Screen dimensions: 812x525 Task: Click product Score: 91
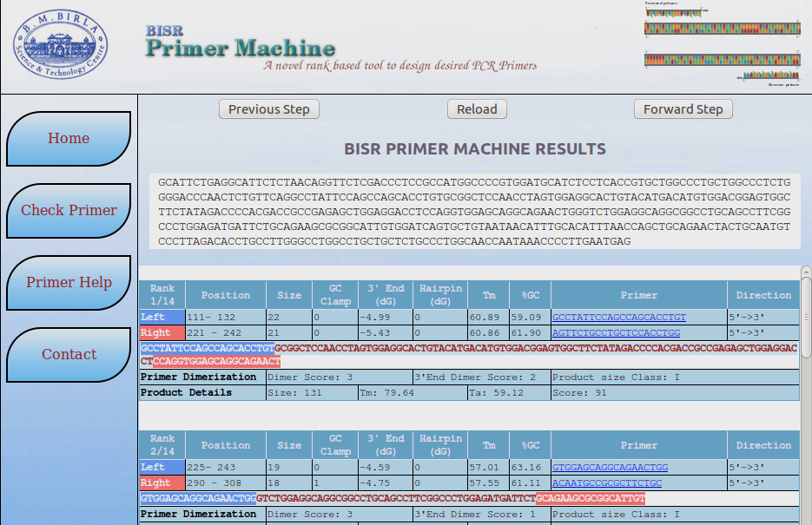point(675,392)
